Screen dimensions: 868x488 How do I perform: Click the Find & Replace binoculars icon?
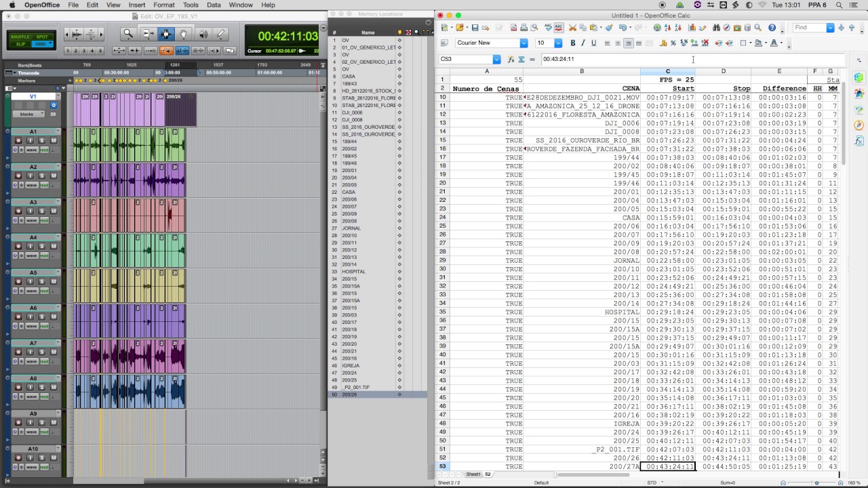point(717,28)
